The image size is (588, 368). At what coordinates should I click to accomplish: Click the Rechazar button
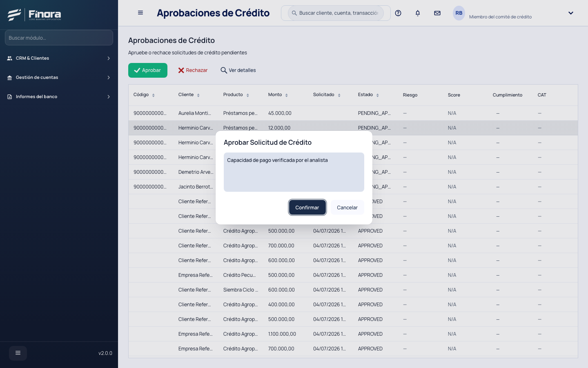[x=193, y=70]
